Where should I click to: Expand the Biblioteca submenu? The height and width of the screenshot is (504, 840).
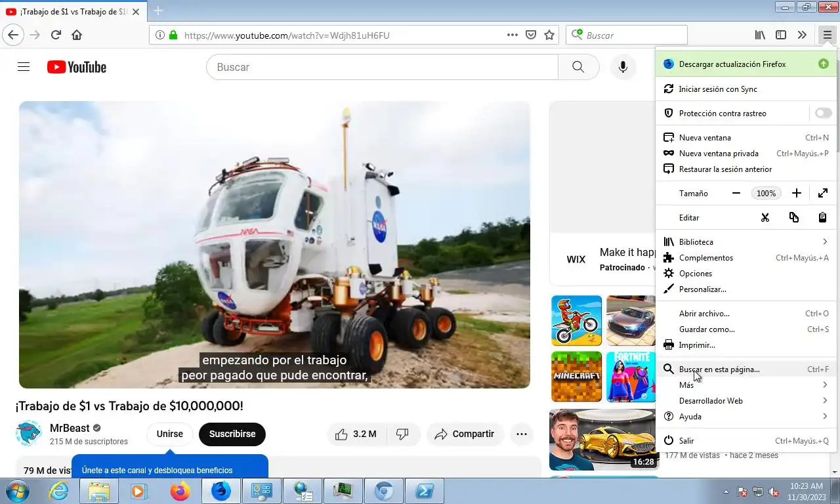[x=746, y=241]
